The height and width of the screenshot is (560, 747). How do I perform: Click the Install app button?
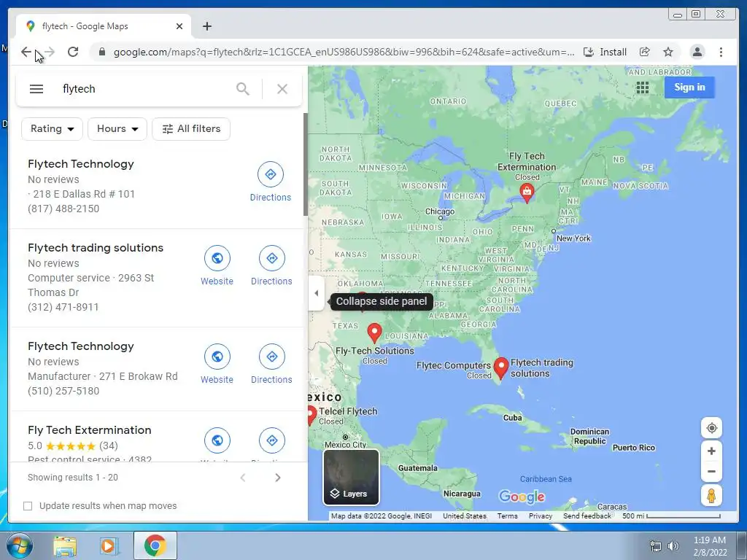[605, 52]
